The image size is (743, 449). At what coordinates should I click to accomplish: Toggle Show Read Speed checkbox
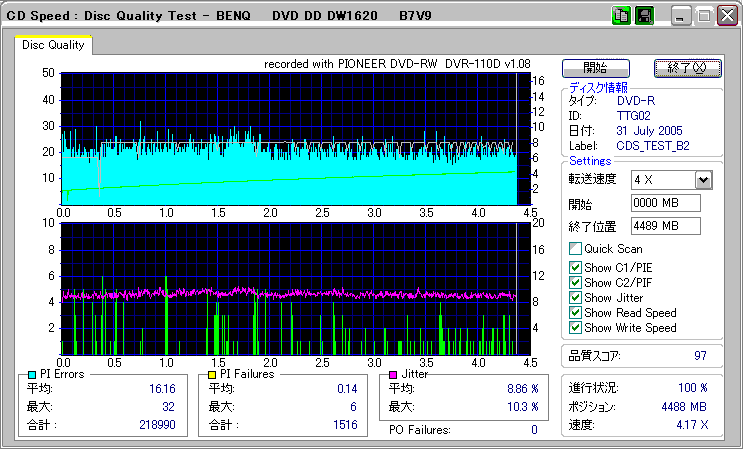575,312
